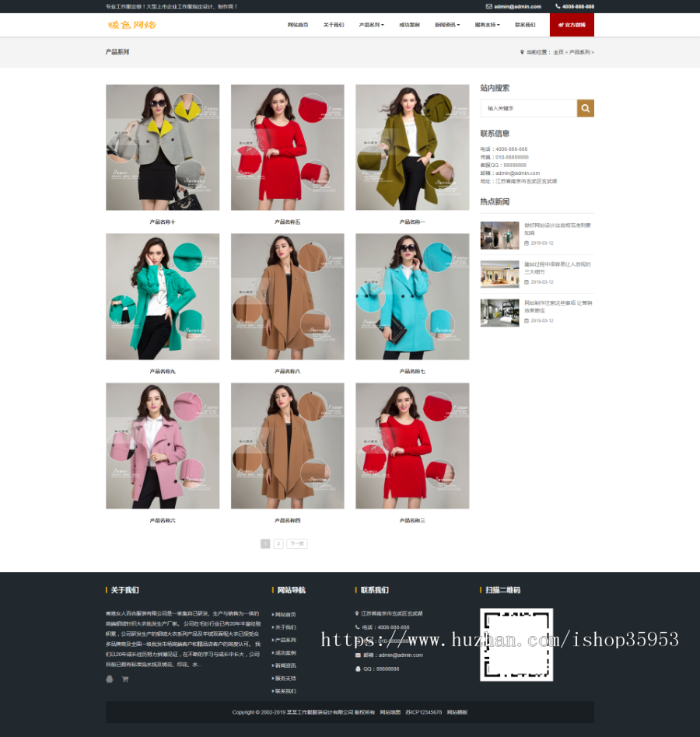The width and height of the screenshot is (700, 737).
Task: Click the 产品名称七 caption link
Action: (x=412, y=372)
